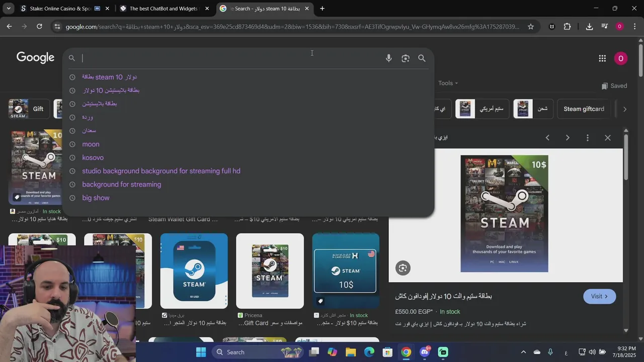Open the preview title 'بطاقة ستيم والت 10 دولار'
644x362 pixels.
click(x=444, y=296)
